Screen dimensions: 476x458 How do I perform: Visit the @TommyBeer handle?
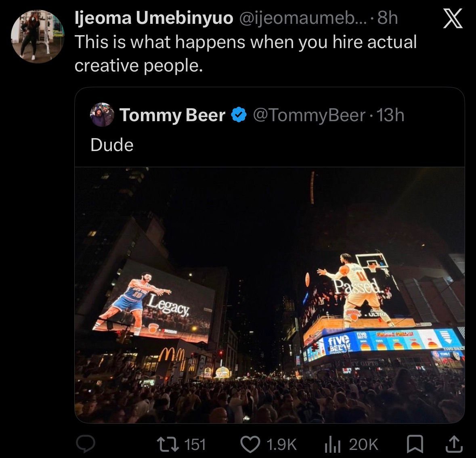pyautogui.click(x=309, y=116)
